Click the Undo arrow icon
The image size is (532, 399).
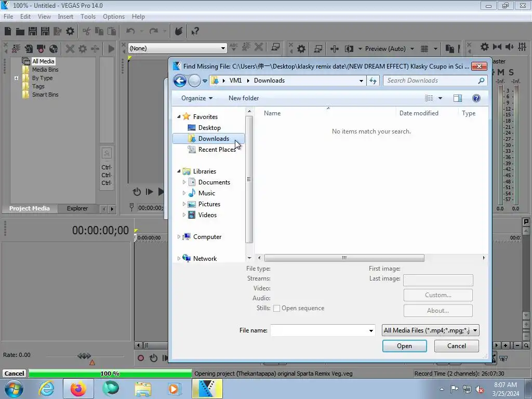click(130, 31)
